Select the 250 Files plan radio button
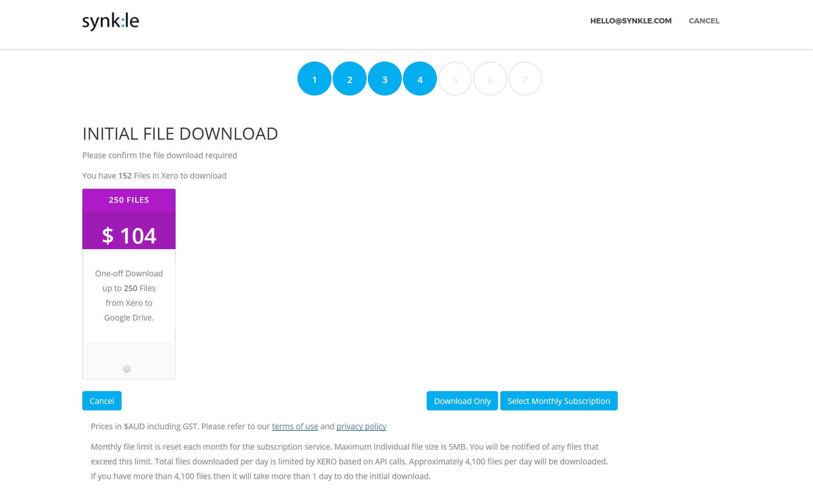Viewport: 813px width, 504px height. click(127, 369)
